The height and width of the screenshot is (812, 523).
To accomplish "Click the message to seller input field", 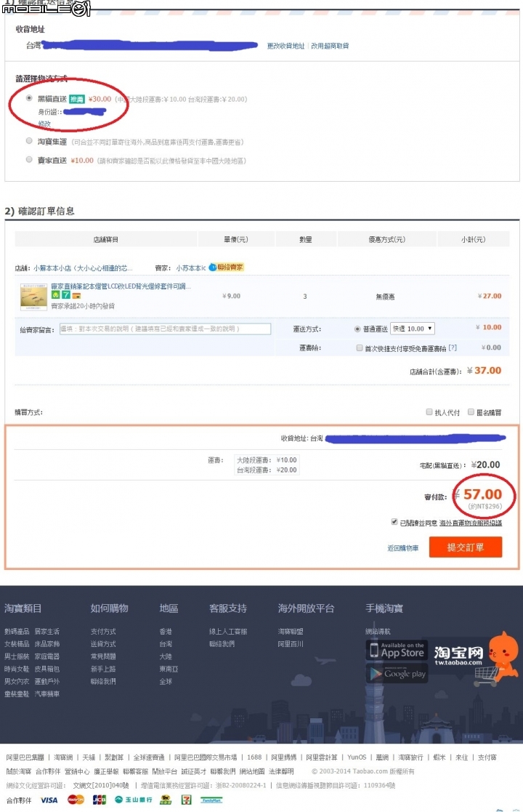I will click(x=165, y=329).
